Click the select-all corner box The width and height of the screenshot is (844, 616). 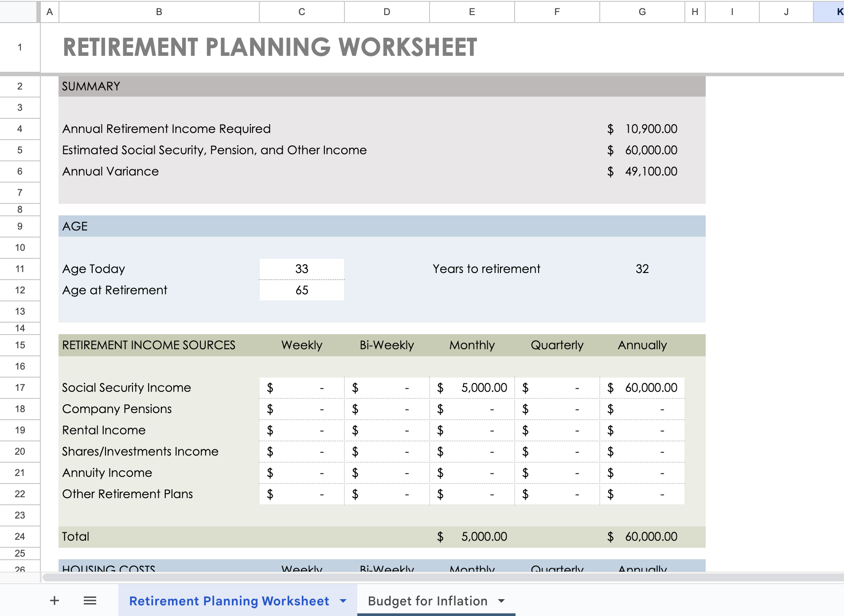[x=20, y=12]
